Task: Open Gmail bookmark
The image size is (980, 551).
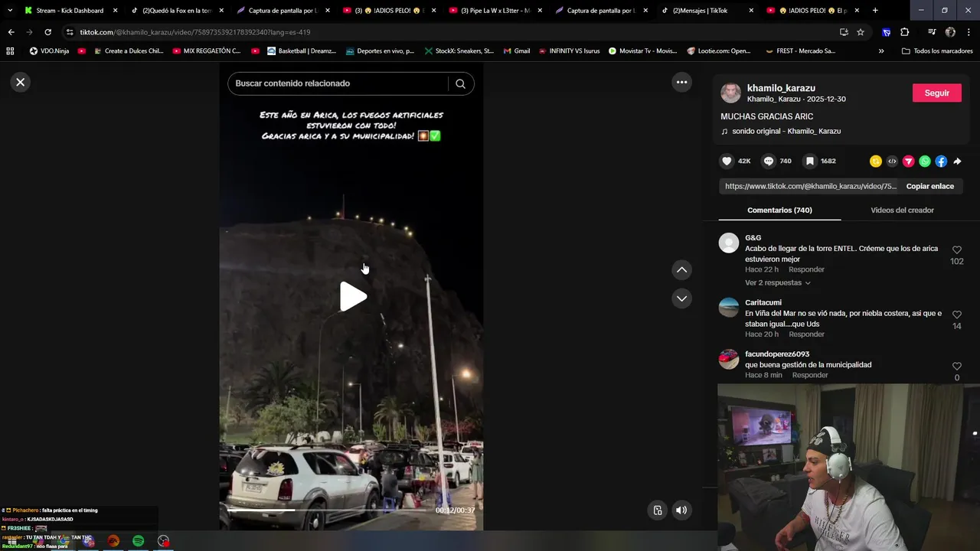Action: 517,51
